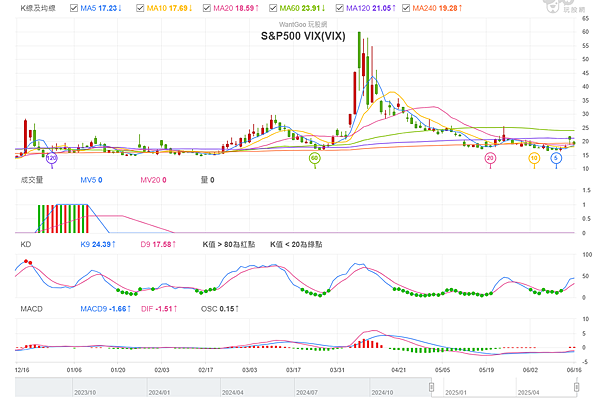Click the green 60 marker on chart

point(315,158)
